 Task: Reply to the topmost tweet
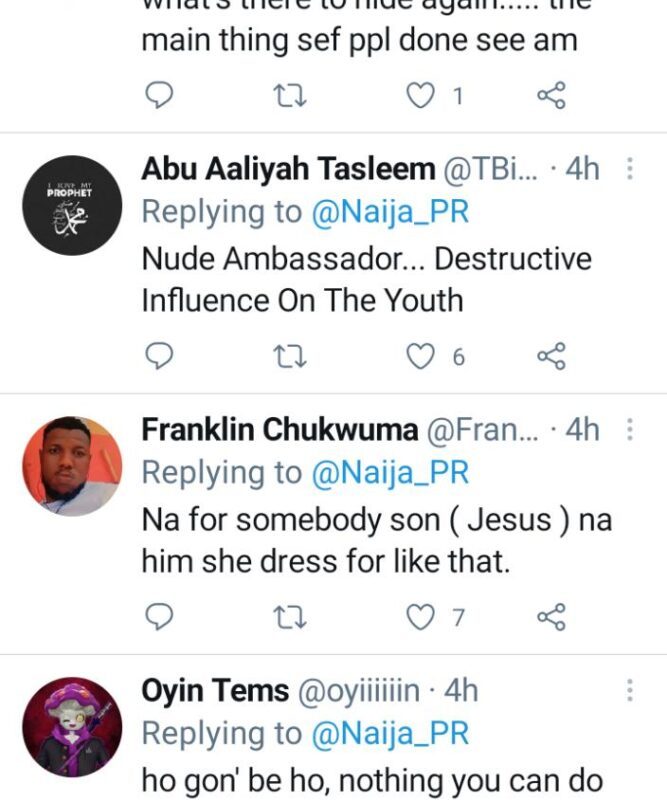pos(160,95)
